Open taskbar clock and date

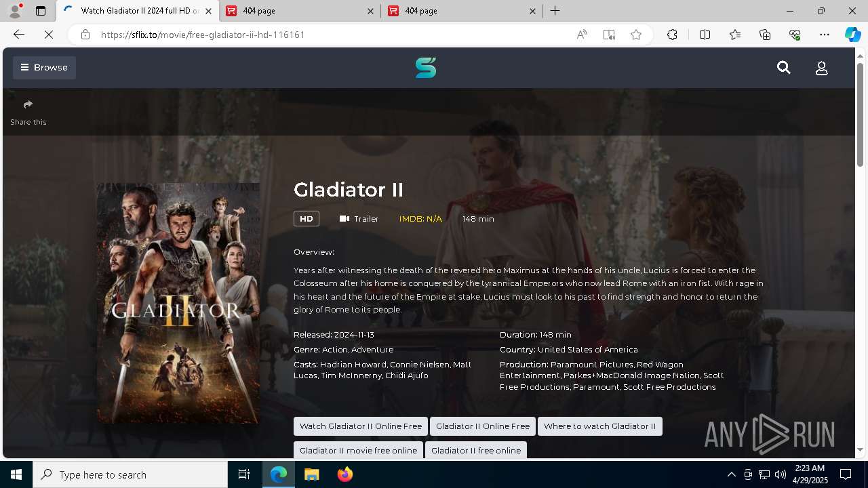tap(810, 474)
